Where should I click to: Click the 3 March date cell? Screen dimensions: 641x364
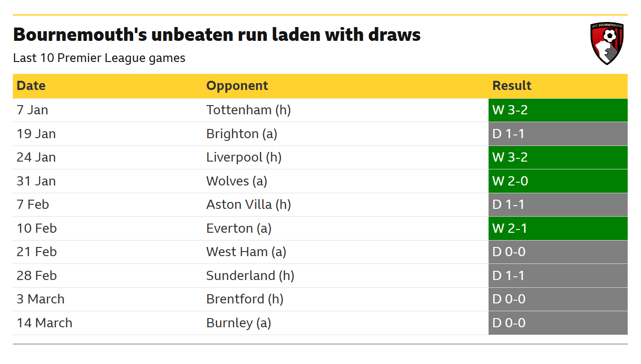[x=40, y=299]
